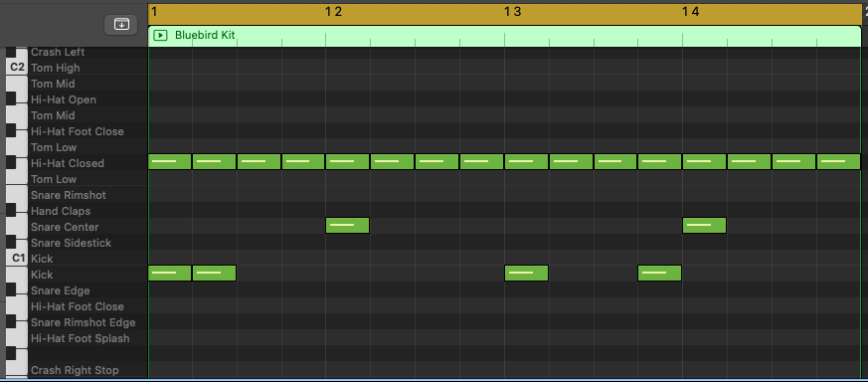Select the Snare Center note at bar 1.2
This screenshot has height=382, width=868.
[347, 226]
